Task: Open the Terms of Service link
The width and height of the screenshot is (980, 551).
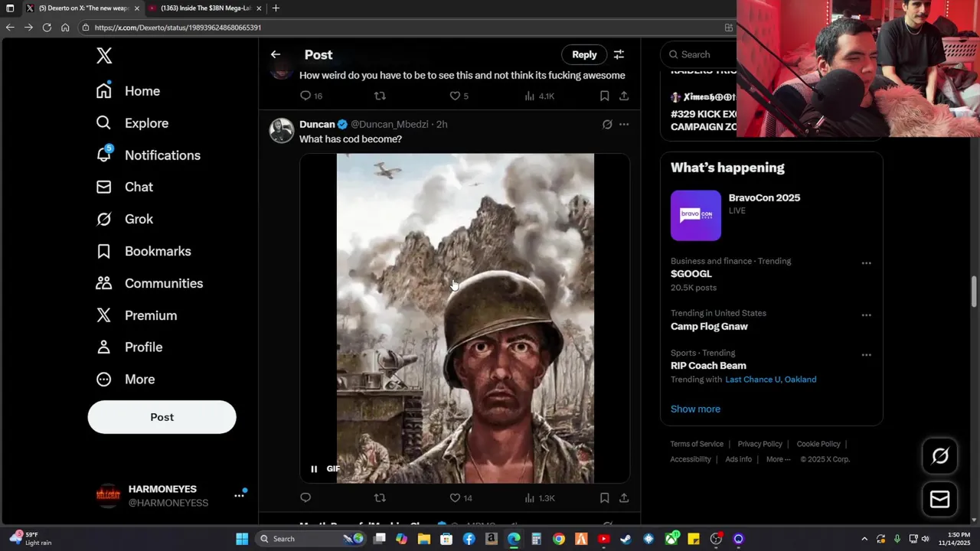Action: coord(697,444)
